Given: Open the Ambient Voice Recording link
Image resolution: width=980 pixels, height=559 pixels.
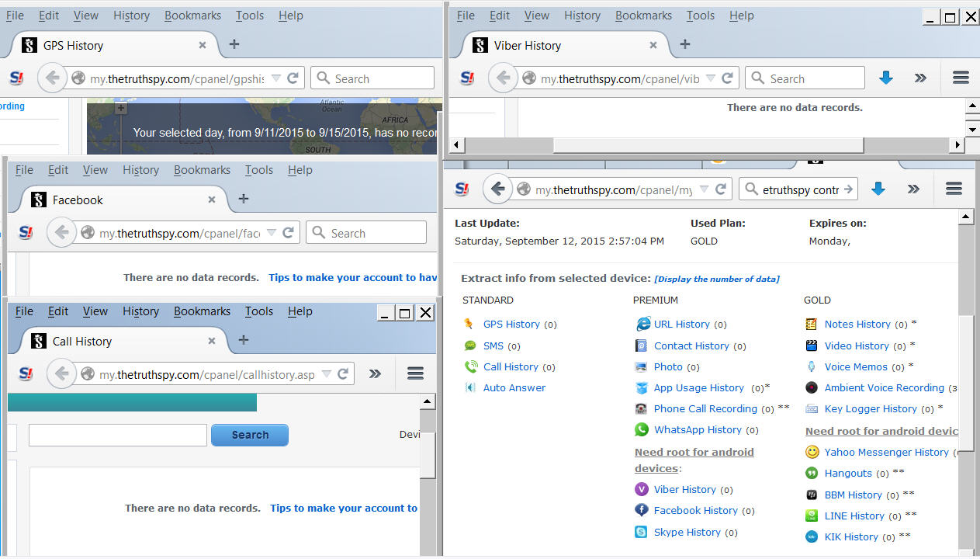Looking at the screenshot, I should pyautogui.click(x=885, y=387).
